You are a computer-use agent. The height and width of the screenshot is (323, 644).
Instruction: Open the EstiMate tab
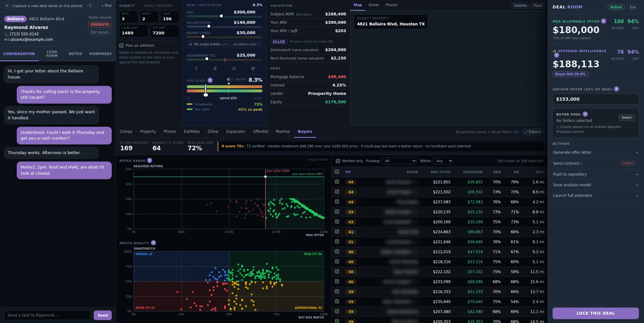pos(192,132)
